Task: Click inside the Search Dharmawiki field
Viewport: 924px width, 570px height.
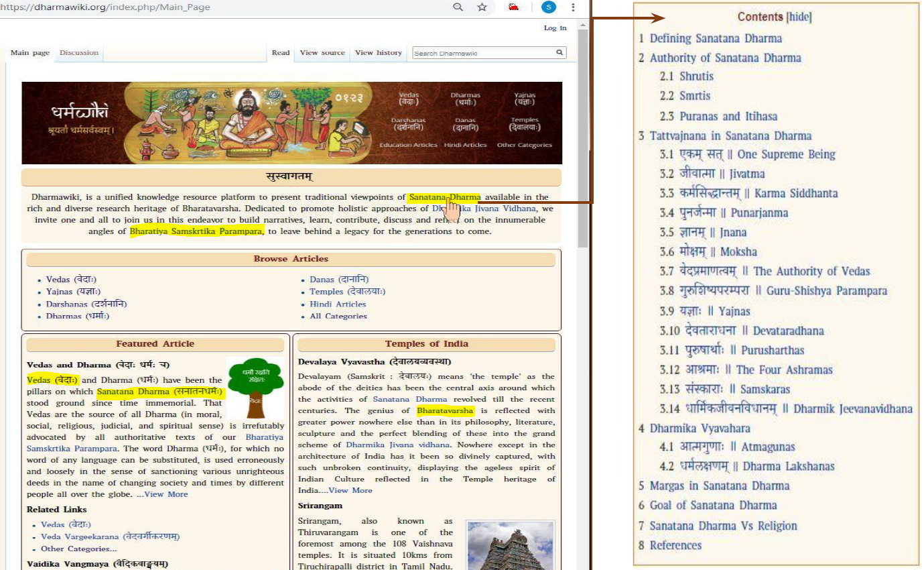Action: pyautogui.click(x=482, y=53)
